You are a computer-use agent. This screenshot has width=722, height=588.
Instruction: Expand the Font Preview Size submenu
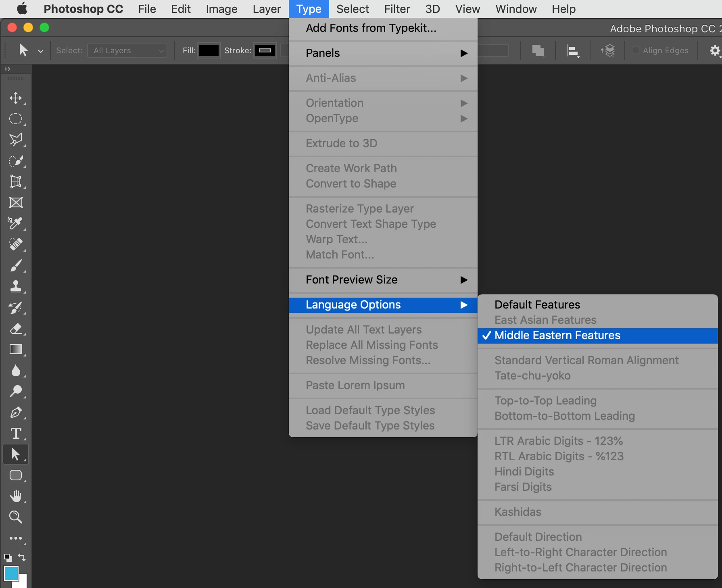pos(383,280)
